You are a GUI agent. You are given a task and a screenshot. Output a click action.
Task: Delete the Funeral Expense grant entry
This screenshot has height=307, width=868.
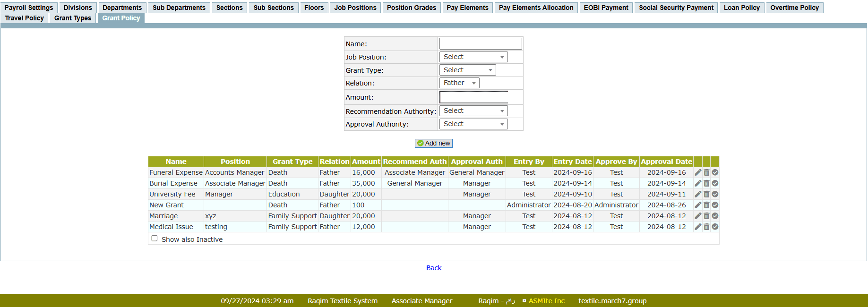tap(706, 172)
